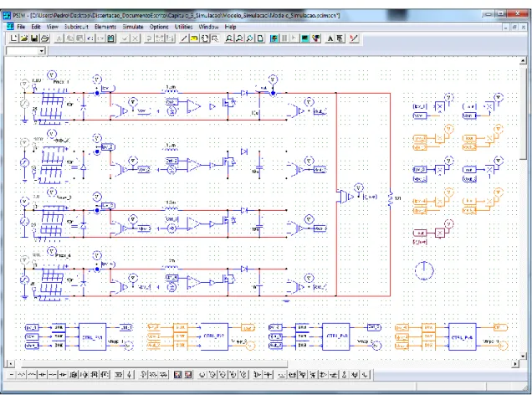Viewport: 532px width, 395px height.
Task: Click the simulation control clock symbol
Action: tap(424, 270)
